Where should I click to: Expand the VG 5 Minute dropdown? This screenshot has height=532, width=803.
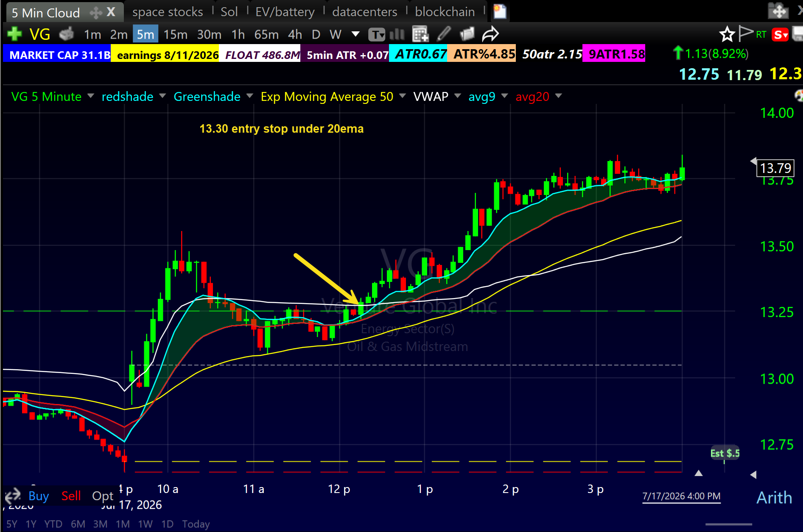[x=90, y=96]
